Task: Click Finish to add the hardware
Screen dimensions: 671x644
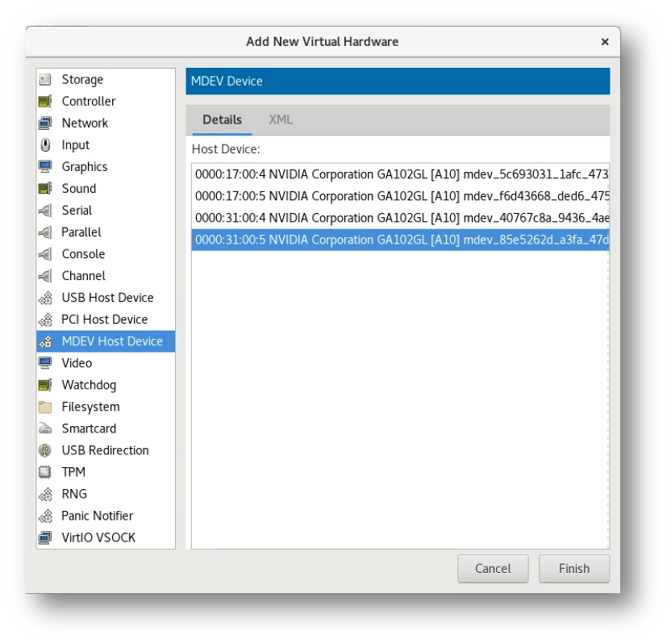Action: click(574, 569)
